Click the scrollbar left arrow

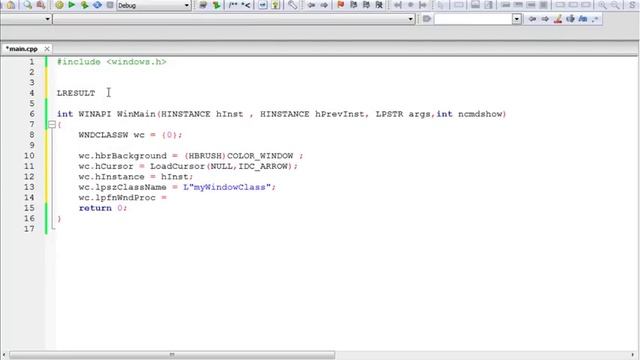(4, 355)
